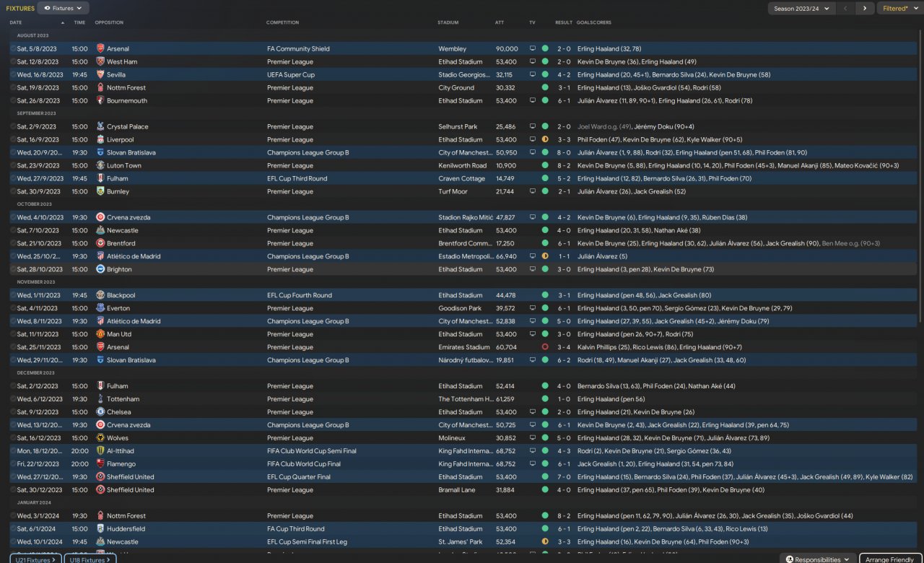
Task: Click the Bournemouth club crest
Action: point(100,101)
